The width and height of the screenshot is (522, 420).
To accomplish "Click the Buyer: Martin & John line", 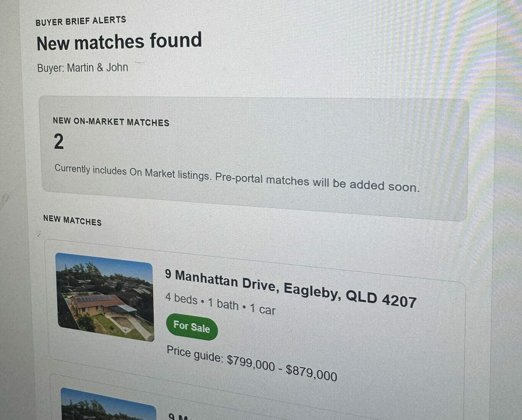I will pos(83,68).
